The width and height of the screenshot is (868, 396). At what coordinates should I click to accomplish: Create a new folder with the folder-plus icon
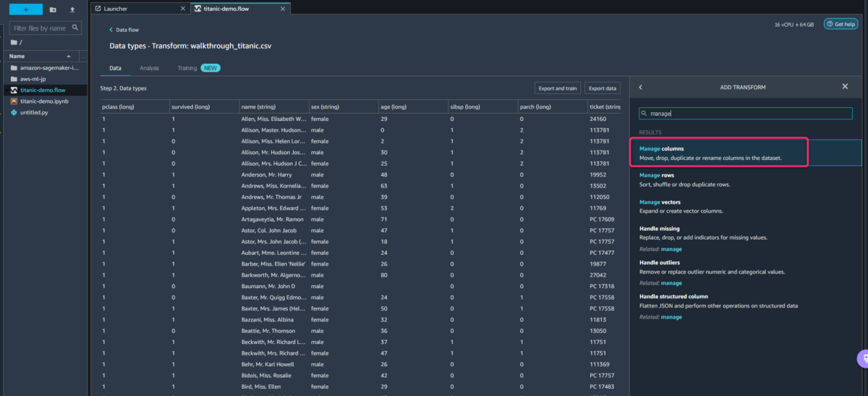tap(54, 9)
